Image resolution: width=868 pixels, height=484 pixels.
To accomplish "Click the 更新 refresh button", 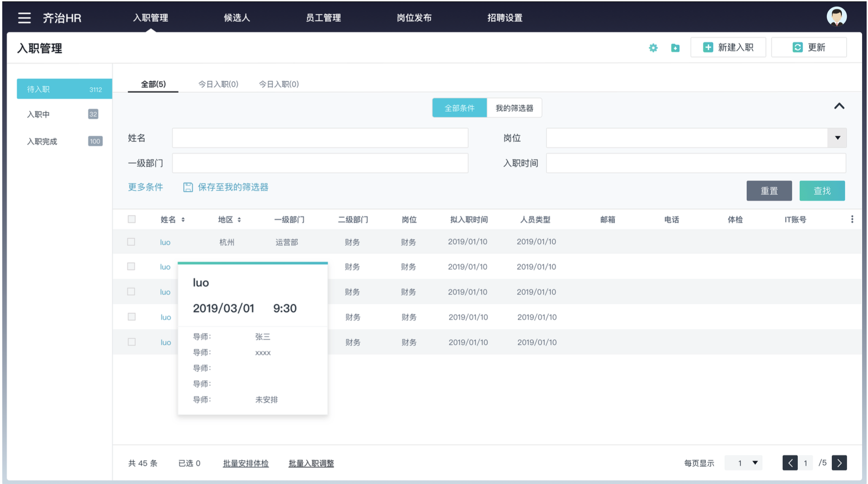I will pyautogui.click(x=809, y=47).
